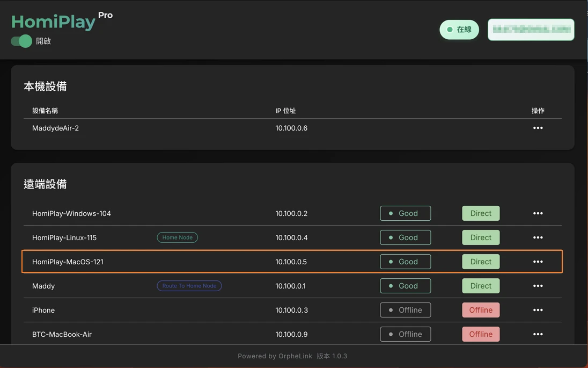Click the 在線 online status badge
588x368 pixels.
pyautogui.click(x=459, y=30)
